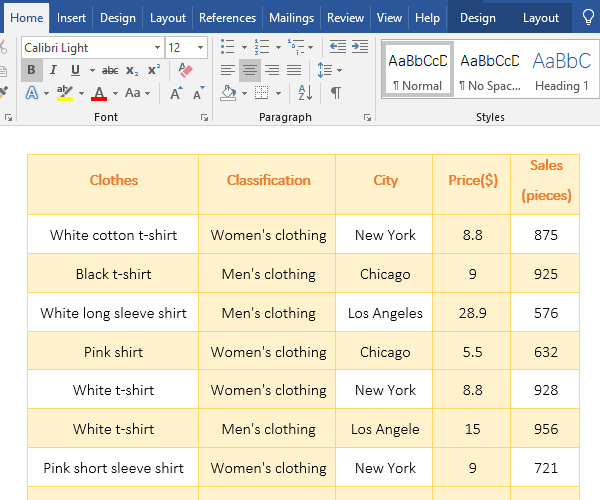Align text right

[x=272, y=70]
